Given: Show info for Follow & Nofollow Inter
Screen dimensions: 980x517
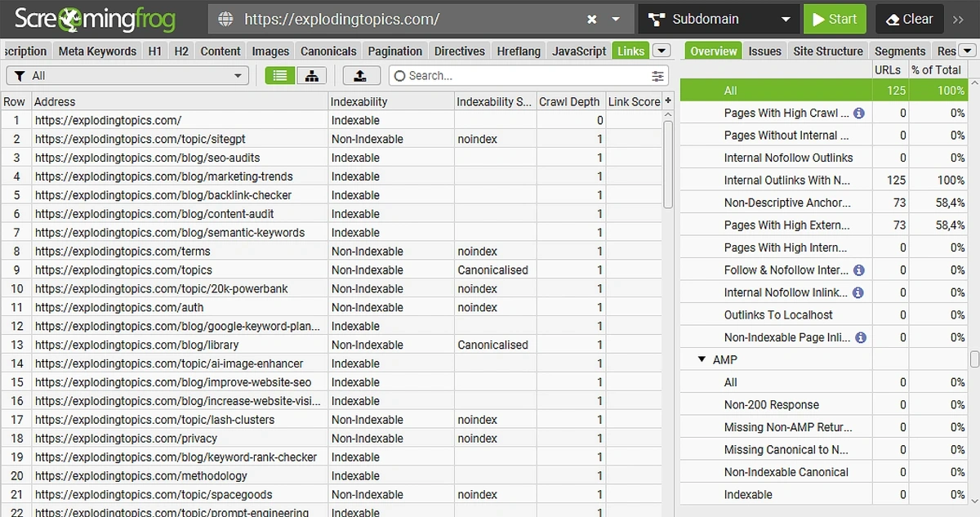Looking at the screenshot, I should pyautogui.click(x=859, y=270).
